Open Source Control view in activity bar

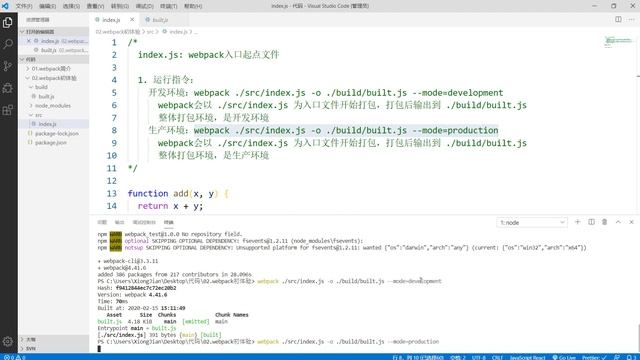(8, 66)
